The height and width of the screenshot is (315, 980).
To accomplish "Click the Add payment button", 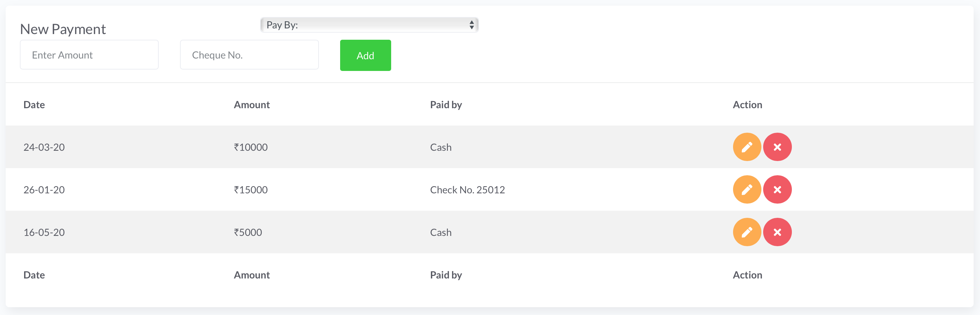I will tap(365, 56).
